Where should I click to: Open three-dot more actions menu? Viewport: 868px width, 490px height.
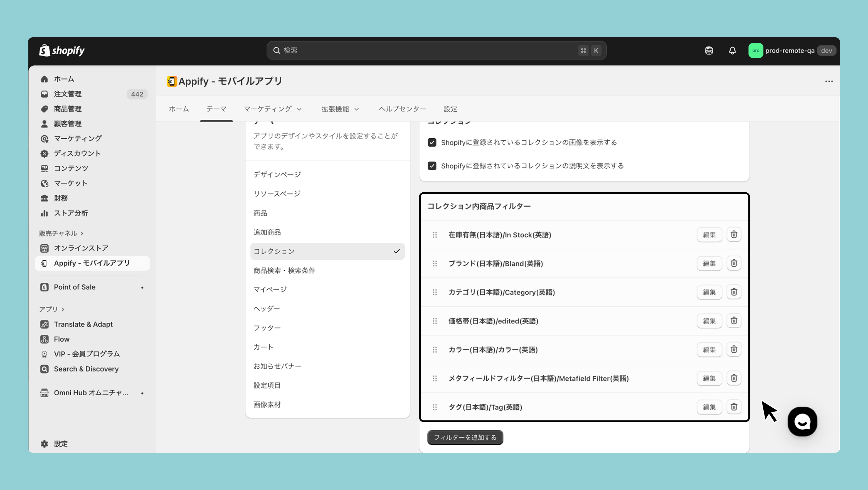[x=829, y=81]
